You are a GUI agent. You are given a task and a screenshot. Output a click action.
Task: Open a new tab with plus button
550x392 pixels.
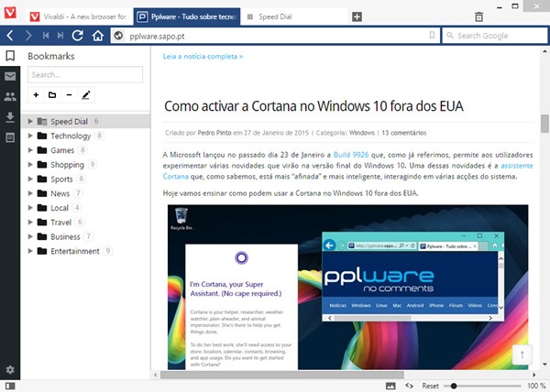[357, 16]
